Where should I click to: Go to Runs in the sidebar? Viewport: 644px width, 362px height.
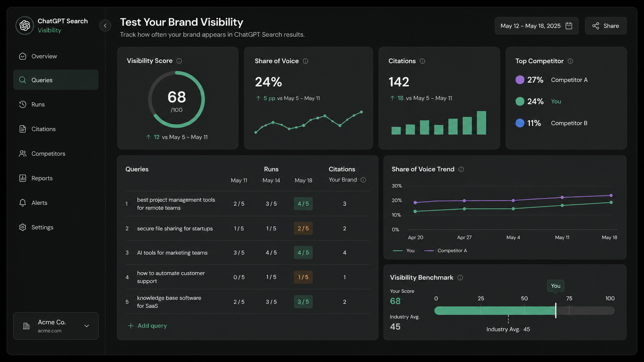56,104
